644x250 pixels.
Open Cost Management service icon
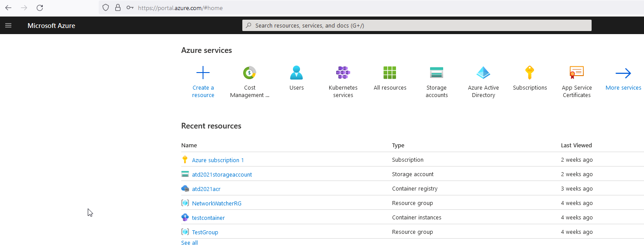[x=250, y=73]
